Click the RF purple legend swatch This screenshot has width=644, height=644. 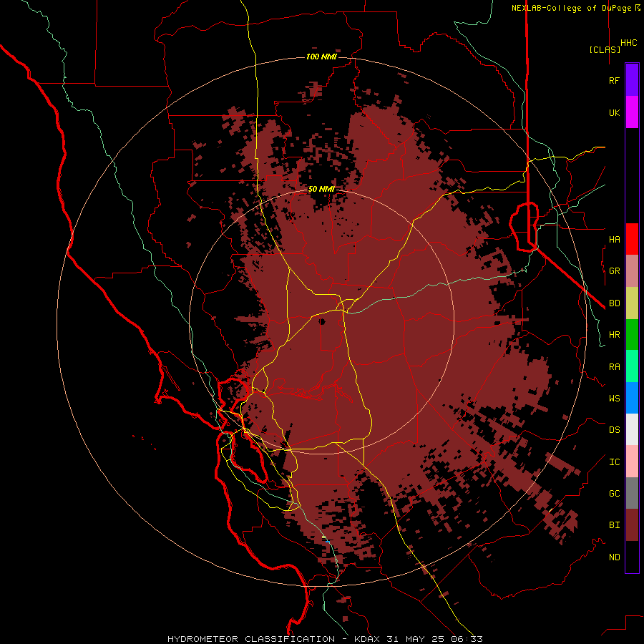[x=632, y=79]
